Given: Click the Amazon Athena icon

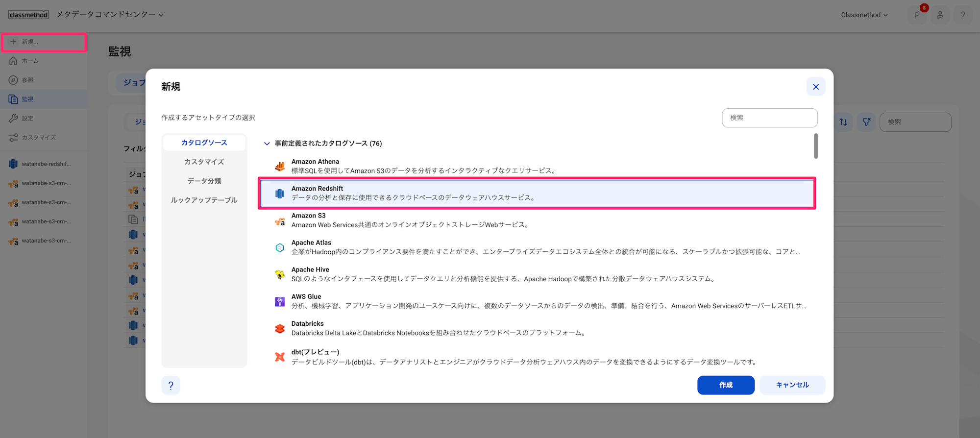Looking at the screenshot, I should pyautogui.click(x=280, y=166).
